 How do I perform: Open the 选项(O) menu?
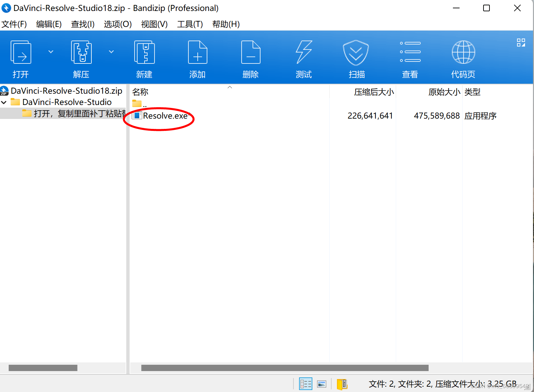[118, 24]
